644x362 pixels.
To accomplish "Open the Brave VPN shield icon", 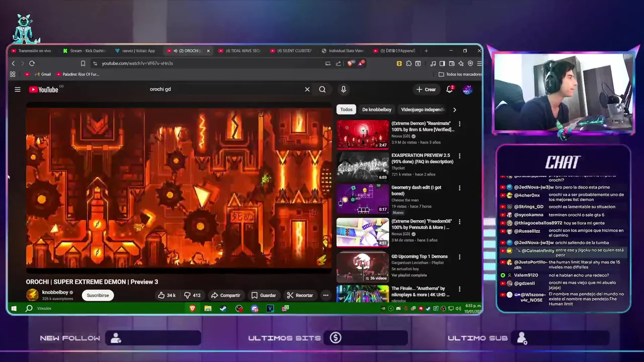I will 470,63.
